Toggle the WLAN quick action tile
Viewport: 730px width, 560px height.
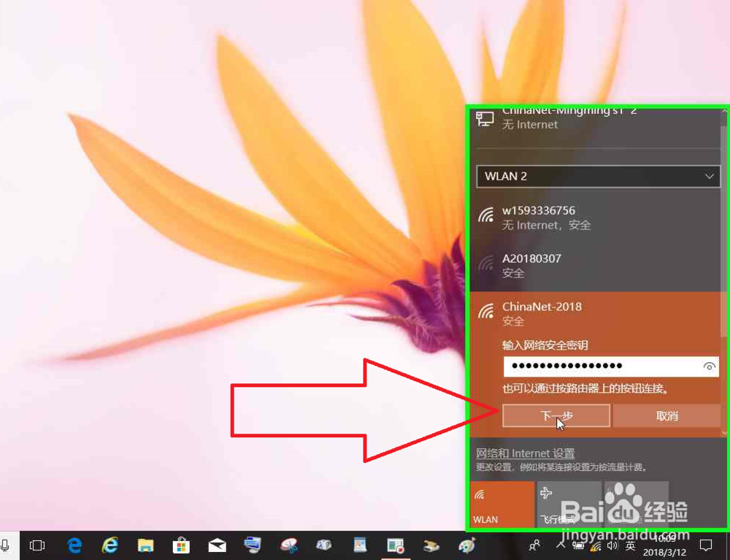tap(502, 504)
